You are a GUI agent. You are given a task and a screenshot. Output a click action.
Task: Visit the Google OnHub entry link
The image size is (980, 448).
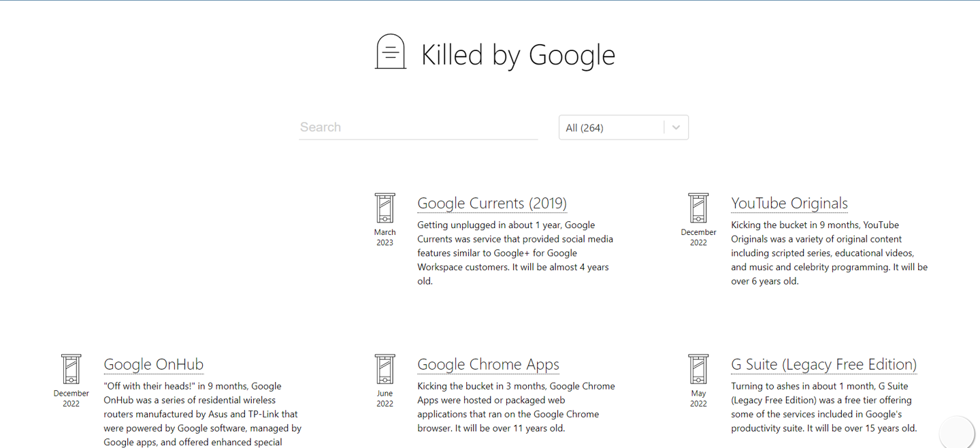point(153,364)
